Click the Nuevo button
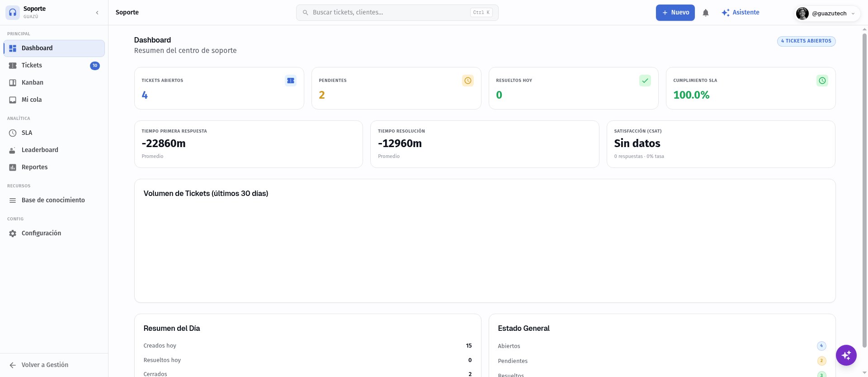The image size is (868, 377). coord(675,13)
